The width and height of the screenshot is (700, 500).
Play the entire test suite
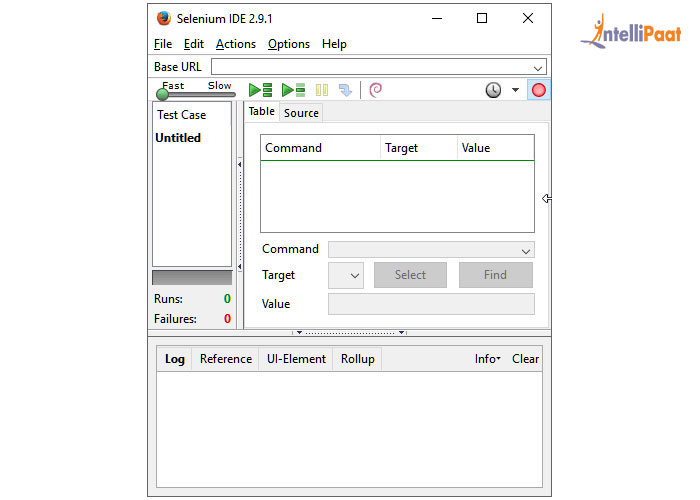pos(260,90)
